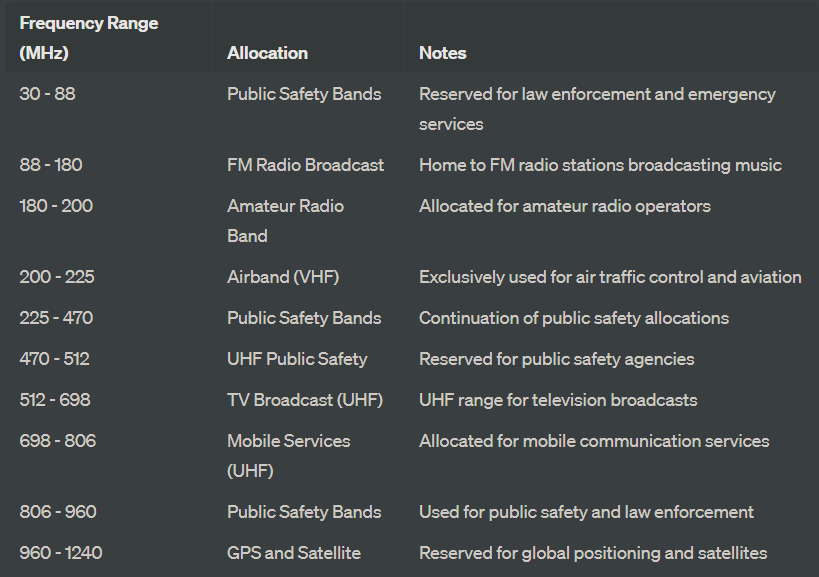Click the Airband (VHF) allocation cell
The width and height of the screenshot is (819, 577).
click(283, 277)
